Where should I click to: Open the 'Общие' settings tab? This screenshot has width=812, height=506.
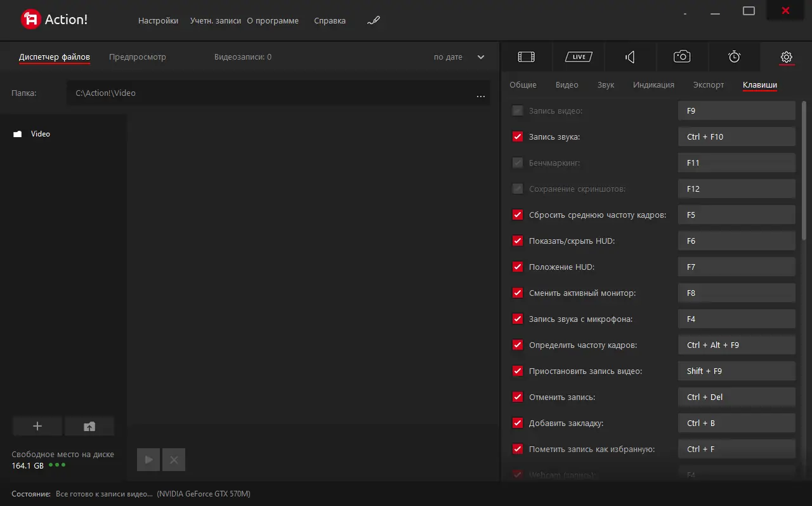(x=523, y=84)
